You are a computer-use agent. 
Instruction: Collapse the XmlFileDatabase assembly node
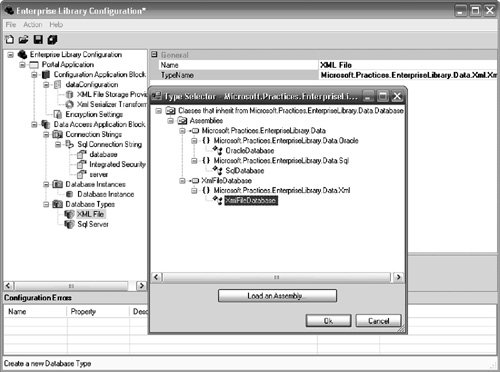click(182, 181)
